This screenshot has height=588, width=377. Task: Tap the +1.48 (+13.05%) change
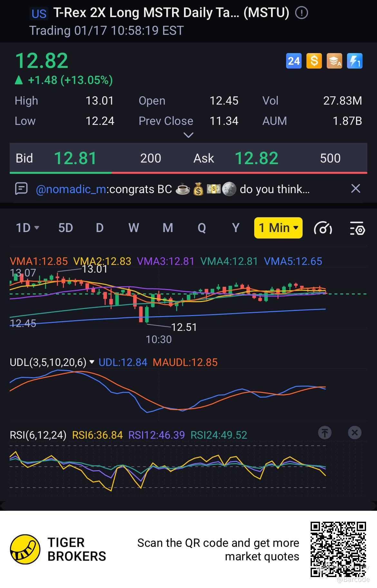point(64,80)
